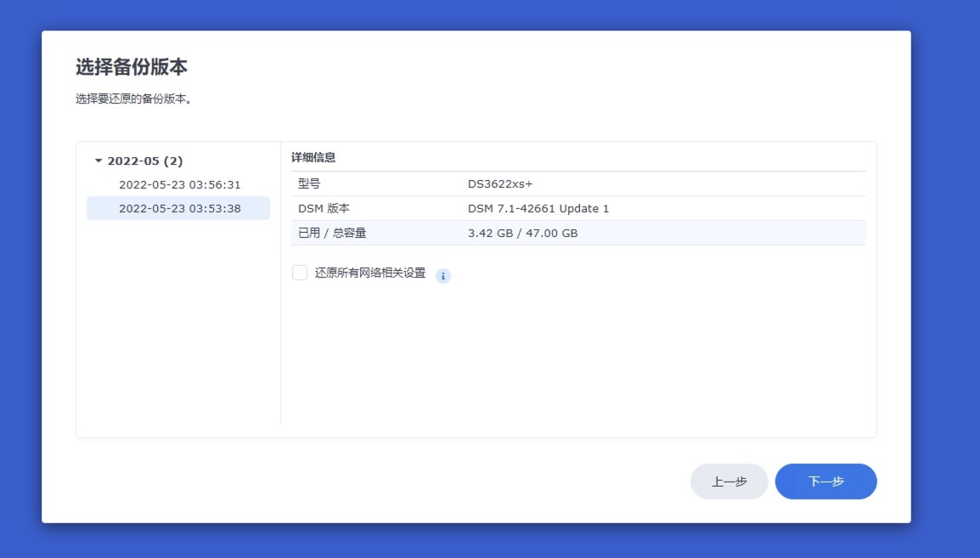Click the 型号 row label

coord(309,183)
